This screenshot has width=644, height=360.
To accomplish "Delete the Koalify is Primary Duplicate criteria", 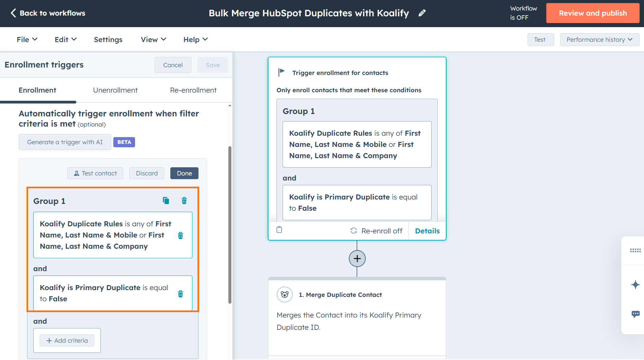I will coord(180,293).
